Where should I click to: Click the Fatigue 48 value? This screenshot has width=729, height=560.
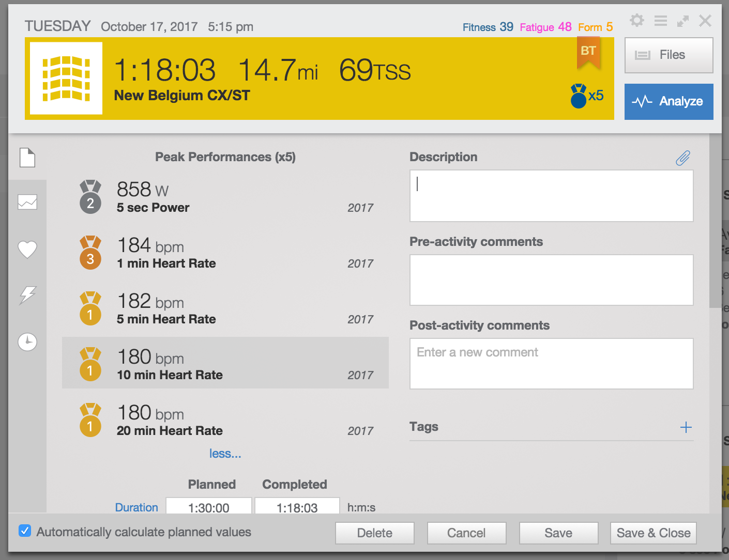[546, 27]
